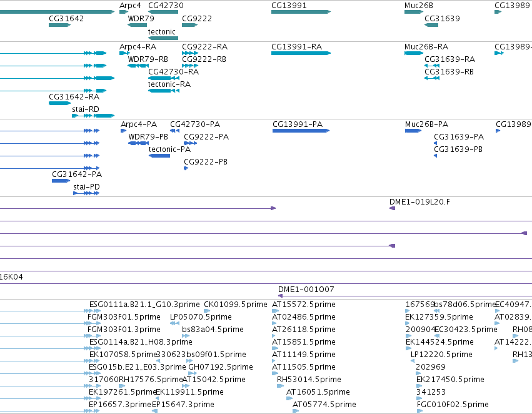This screenshot has width=532, height=414.
Task: Click the bs83a04.5prime EST label
Action: 213,330
